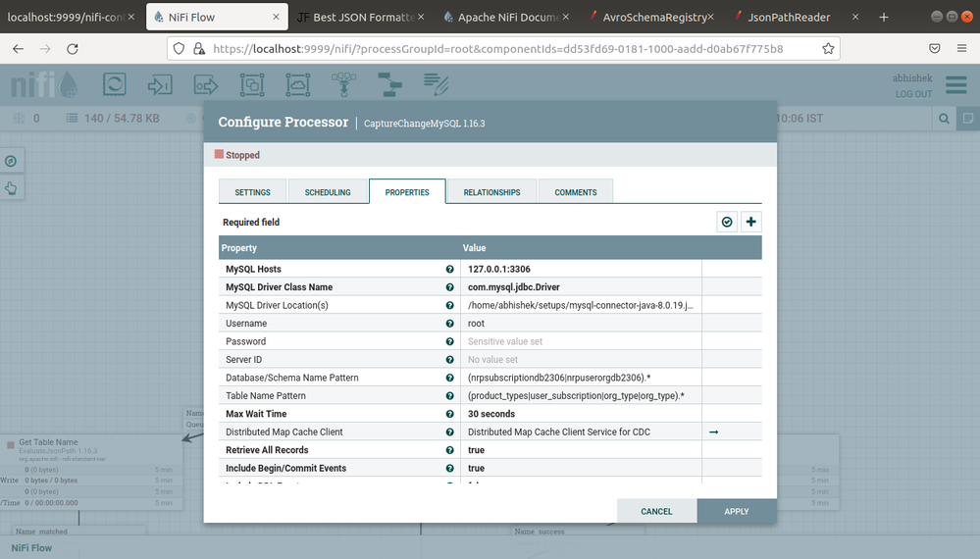Click the Server ID No value set cell
This screenshot has width=980, height=559.
[x=582, y=360]
